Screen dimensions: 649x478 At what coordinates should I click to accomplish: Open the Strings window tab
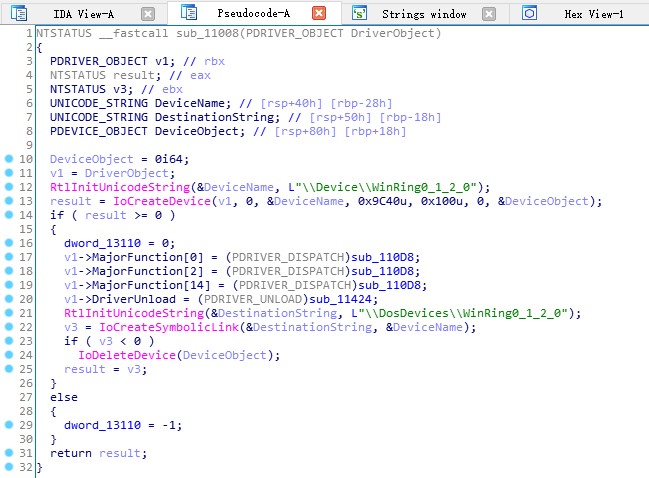(x=424, y=14)
